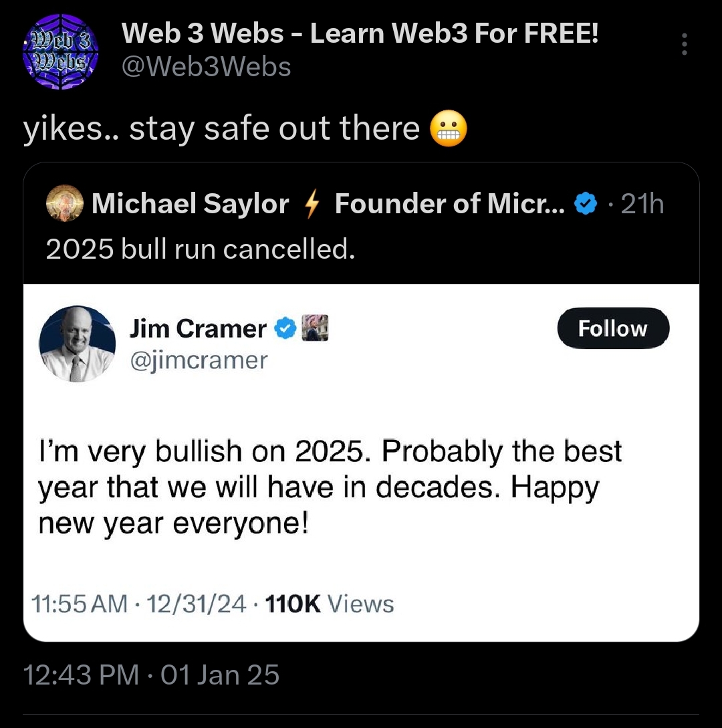Image resolution: width=722 pixels, height=728 pixels.
Task: Click the affiliation badge next to Jim Cramer
Action: (x=315, y=328)
